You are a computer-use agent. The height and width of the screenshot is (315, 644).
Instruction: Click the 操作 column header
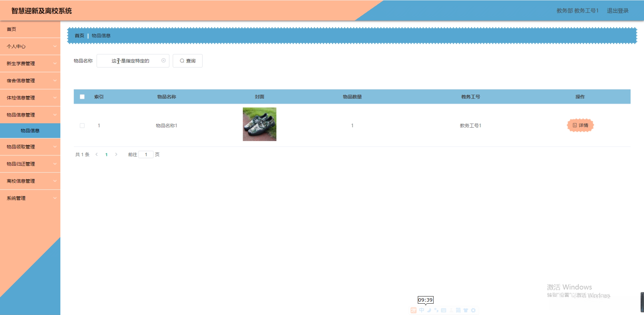click(x=580, y=97)
